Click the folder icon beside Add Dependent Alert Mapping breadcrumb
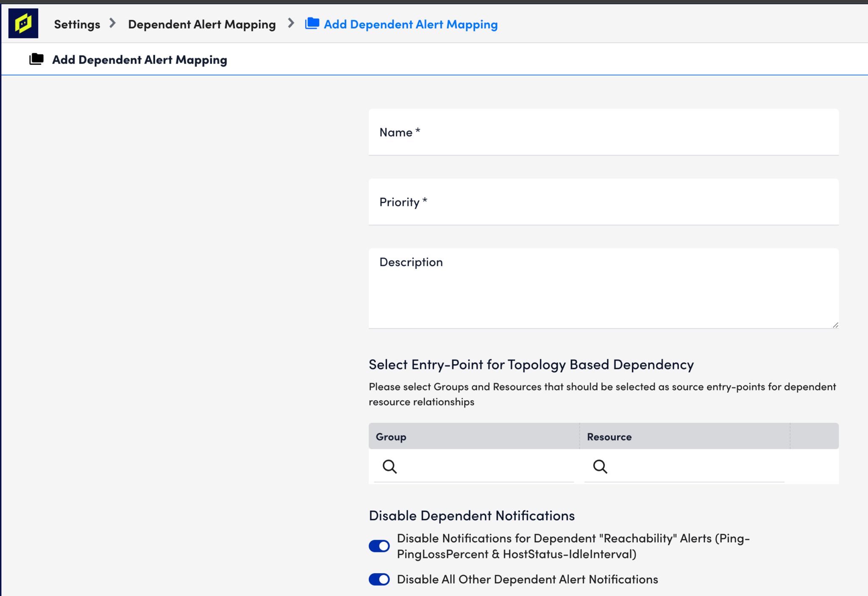 tap(312, 24)
